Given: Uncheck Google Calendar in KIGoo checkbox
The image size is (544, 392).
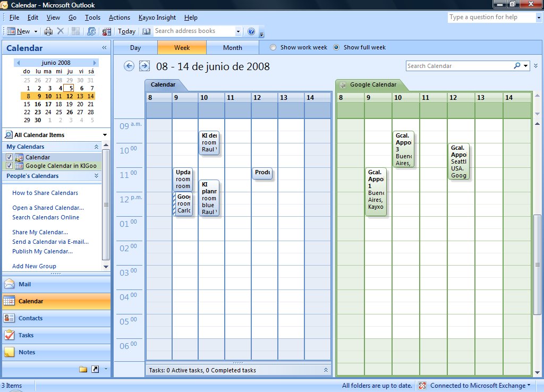Looking at the screenshot, I should [10, 166].
